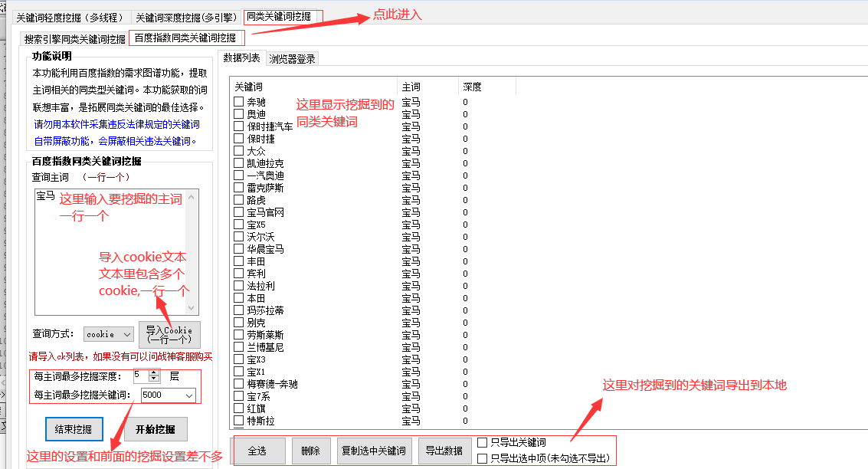The width and height of the screenshot is (868, 469).
Task: Focus the 每主词最多挖掘深度 value field
Action: pos(141,376)
